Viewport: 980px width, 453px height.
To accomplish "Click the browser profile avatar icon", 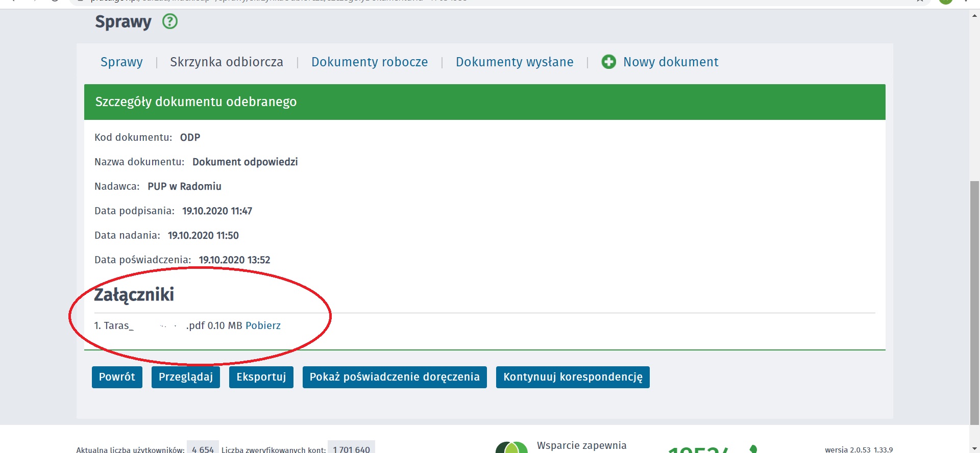I will point(945,1).
